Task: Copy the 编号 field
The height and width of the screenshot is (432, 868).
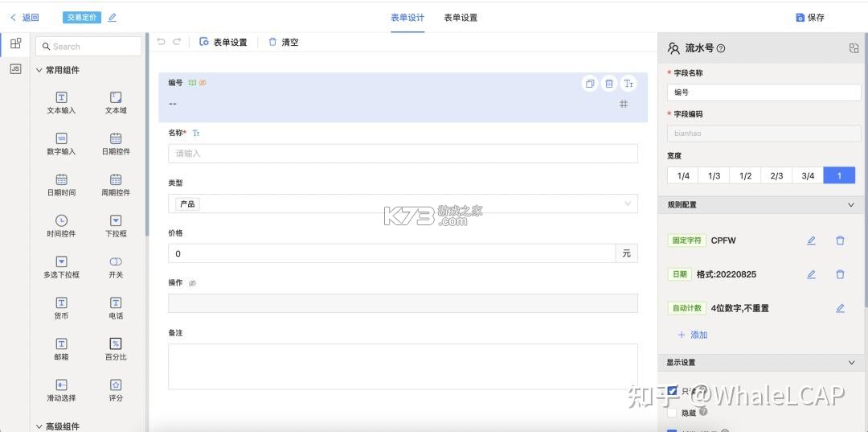Action: pyautogui.click(x=590, y=84)
